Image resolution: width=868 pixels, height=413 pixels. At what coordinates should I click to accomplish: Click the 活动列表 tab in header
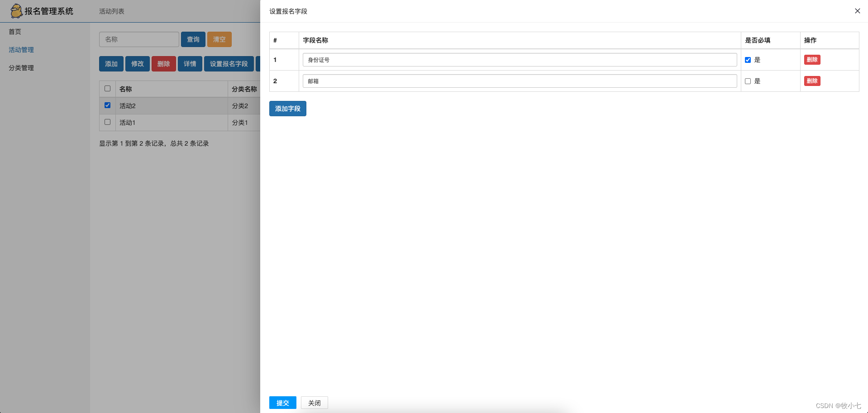point(112,11)
